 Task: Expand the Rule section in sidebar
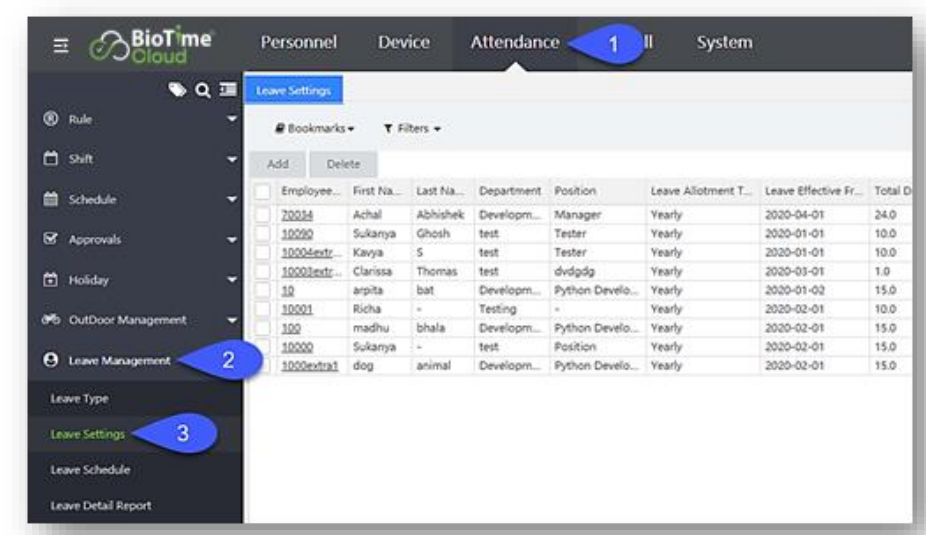233,119
